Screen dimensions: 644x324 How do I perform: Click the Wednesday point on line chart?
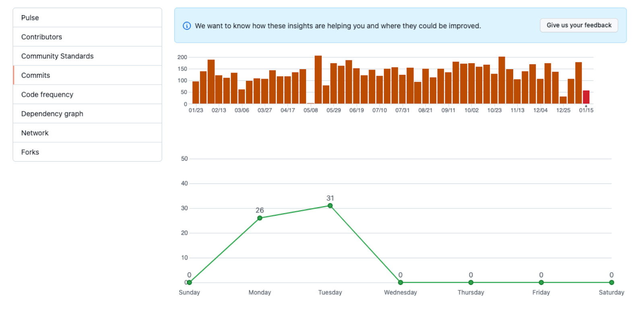click(x=400, y=283)
